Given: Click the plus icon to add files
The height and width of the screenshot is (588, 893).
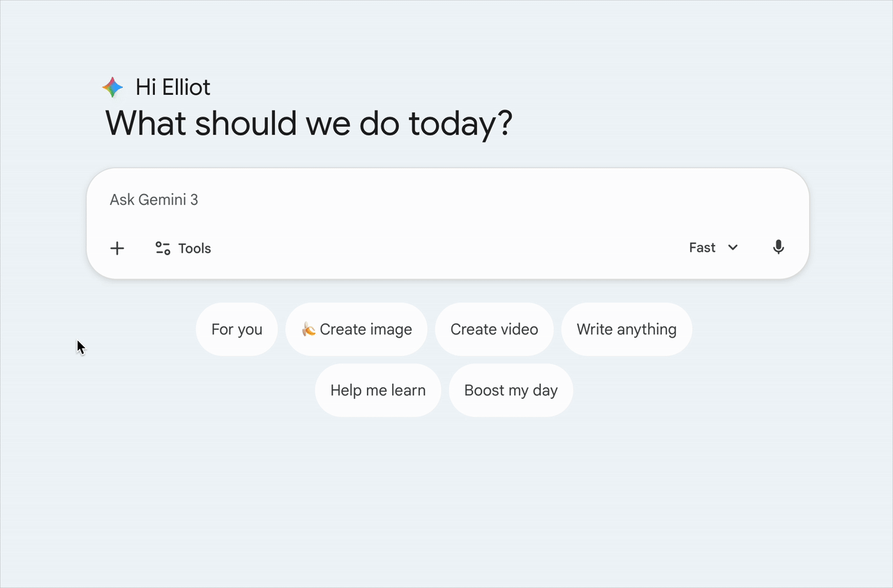Looking at the screenshot, I should [117, 248].
